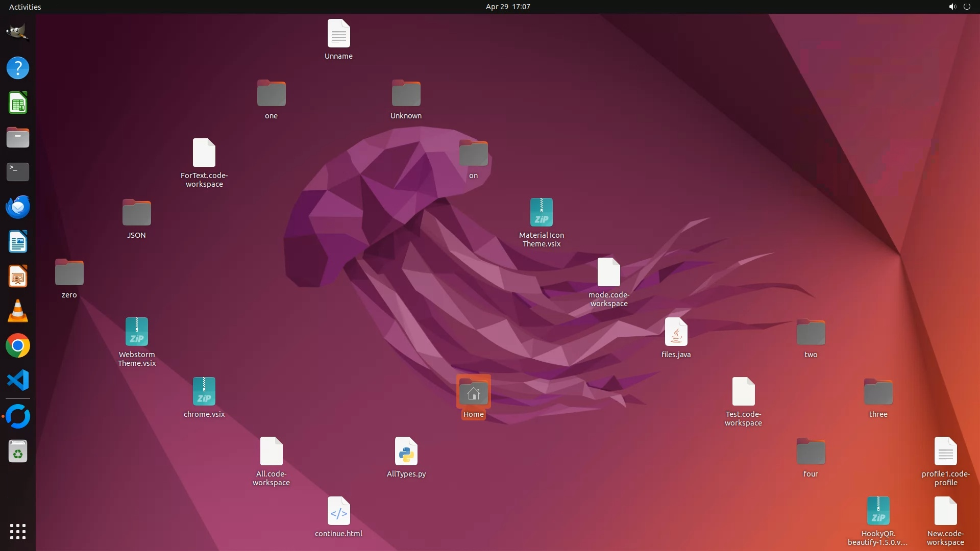Show Applications grid button
This screenshot has width=980, height=551.
17,532
